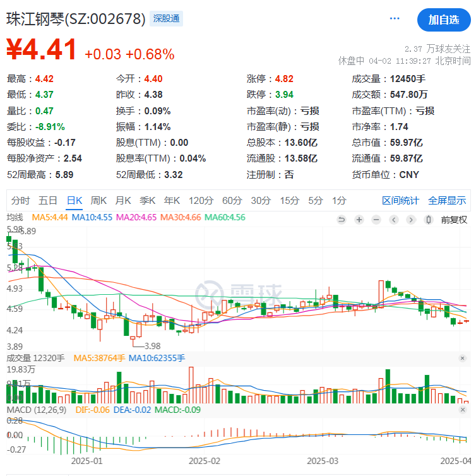The image size is (476, 476).
Task: Click the 成交量 12320手 label
Action: pyautogui.click(x=35, y=358)
